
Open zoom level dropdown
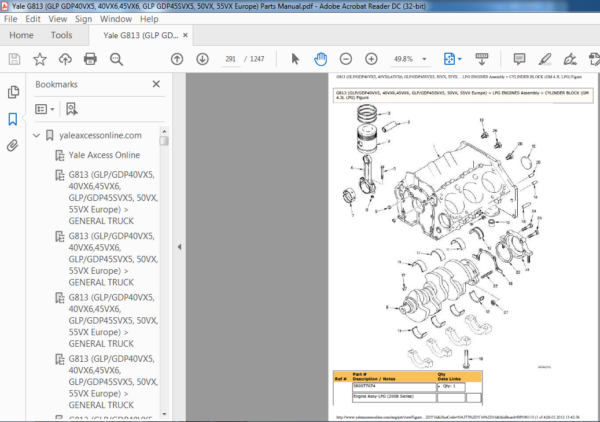tap(424, 59)
